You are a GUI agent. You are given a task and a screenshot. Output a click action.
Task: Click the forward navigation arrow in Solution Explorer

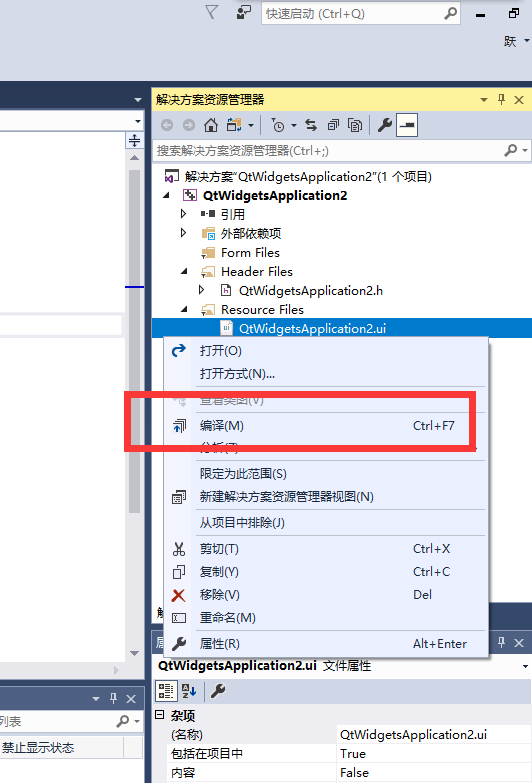[x=189, y=125]
